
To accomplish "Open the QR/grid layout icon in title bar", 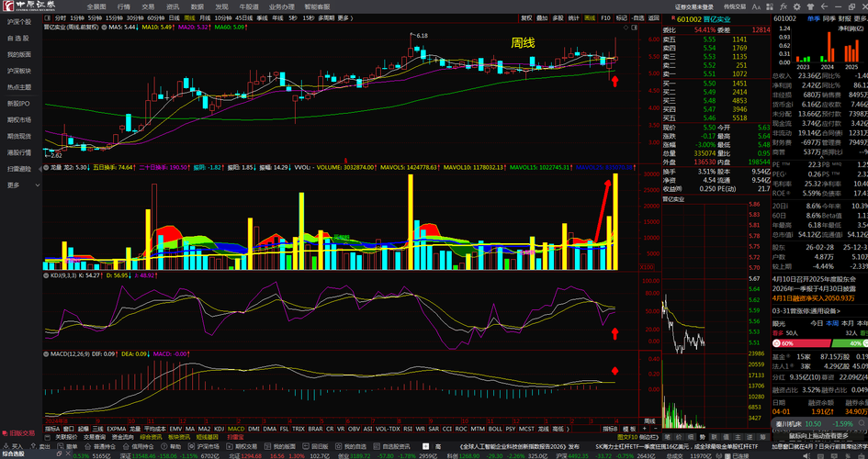I will (770, 6).
